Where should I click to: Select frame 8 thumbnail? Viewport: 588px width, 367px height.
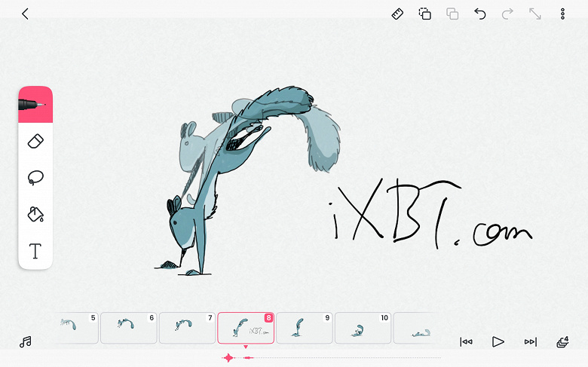click(246, 328)
